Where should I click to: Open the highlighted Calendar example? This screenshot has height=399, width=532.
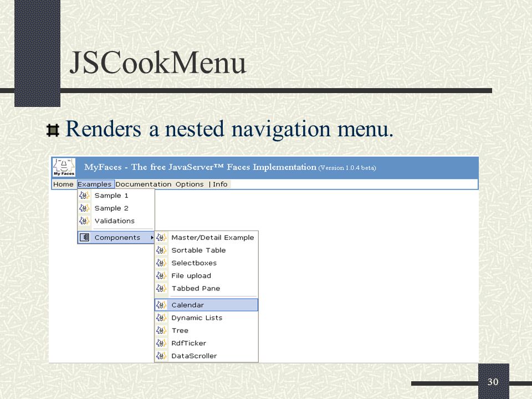(206, 305)
